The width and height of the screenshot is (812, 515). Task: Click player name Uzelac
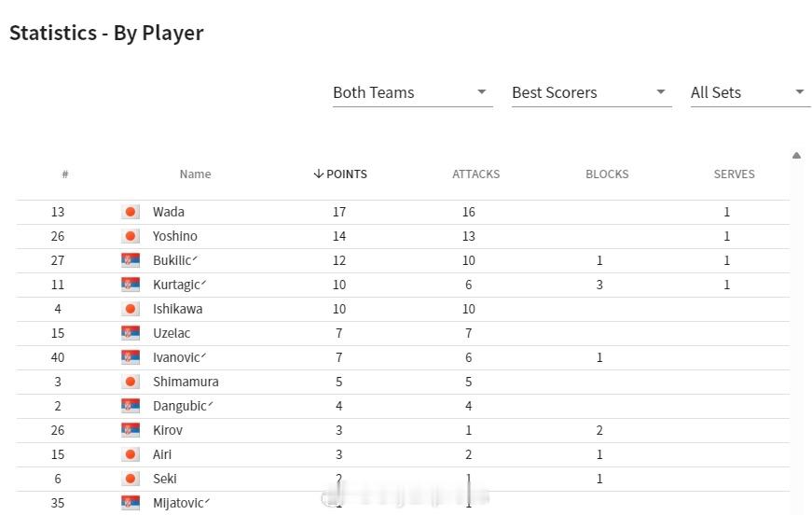172,333
